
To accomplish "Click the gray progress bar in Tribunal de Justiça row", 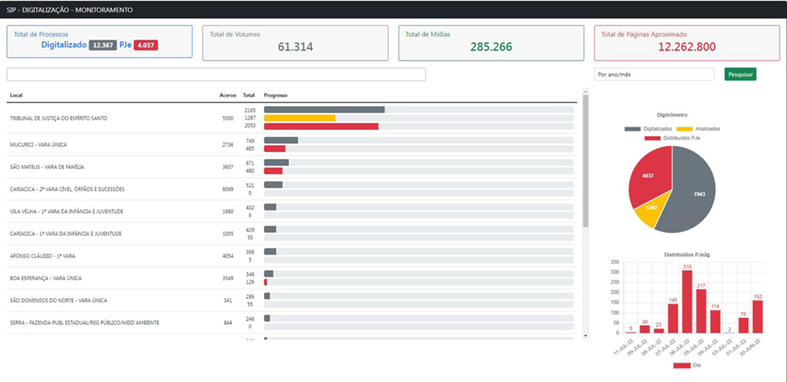I will click(x=324, y=109).
